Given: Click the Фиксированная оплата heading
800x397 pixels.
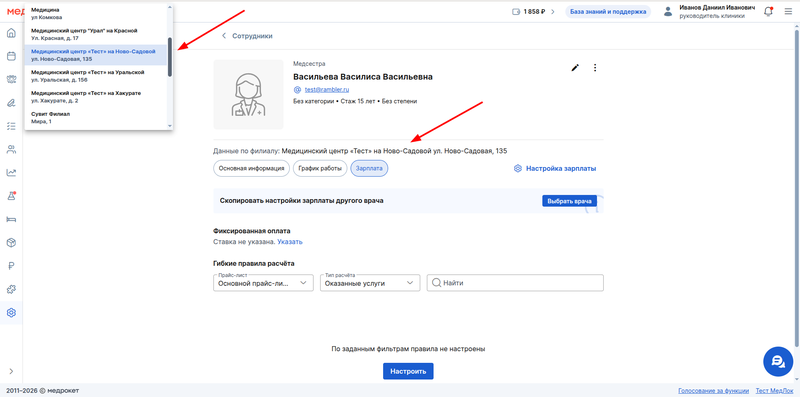Looking at the screenshot, I should click(252, 231).
